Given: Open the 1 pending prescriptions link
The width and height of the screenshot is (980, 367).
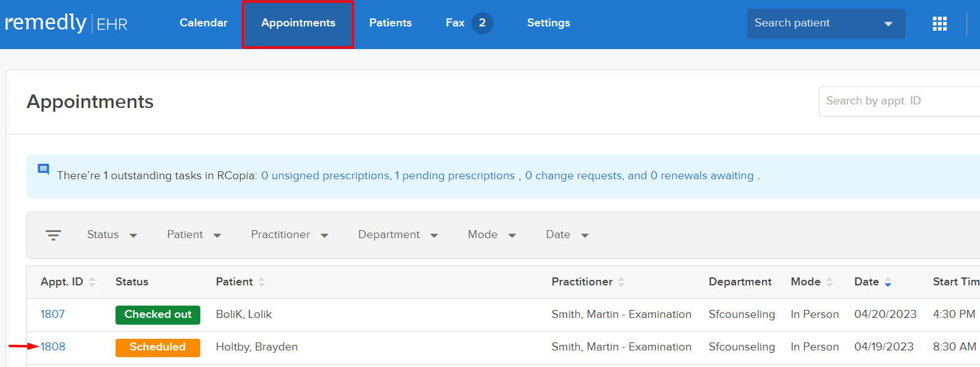Looking at the screenshot, I should point(455,176).
